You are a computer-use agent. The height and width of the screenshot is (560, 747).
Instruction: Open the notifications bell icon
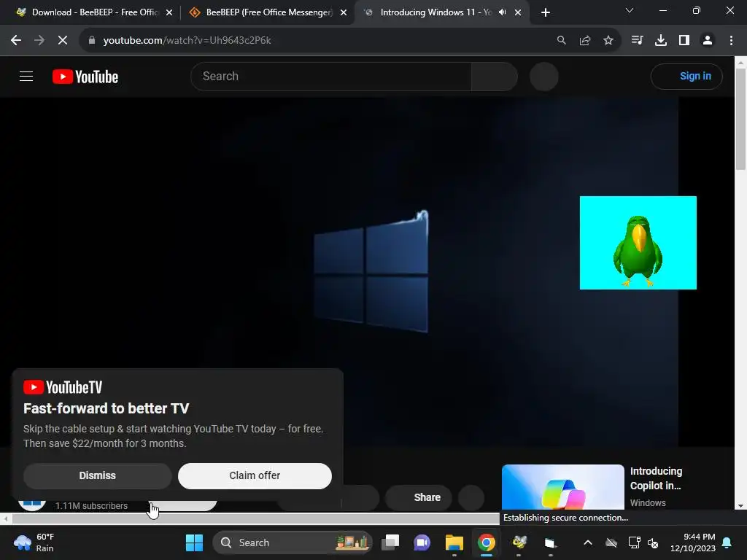pyautogui.click(x=727, y=542)
